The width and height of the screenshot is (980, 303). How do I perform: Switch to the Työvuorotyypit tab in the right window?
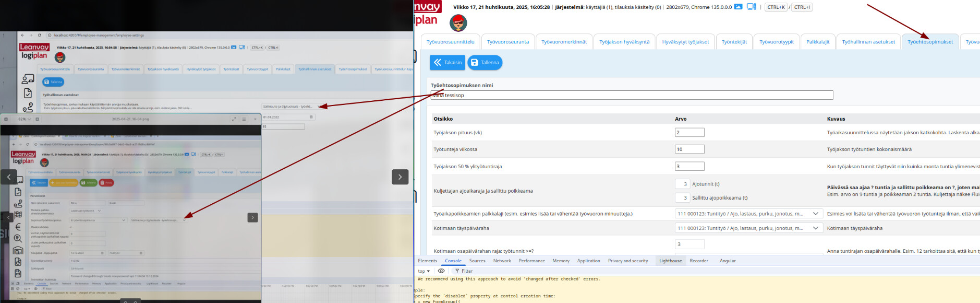(777, 42)
